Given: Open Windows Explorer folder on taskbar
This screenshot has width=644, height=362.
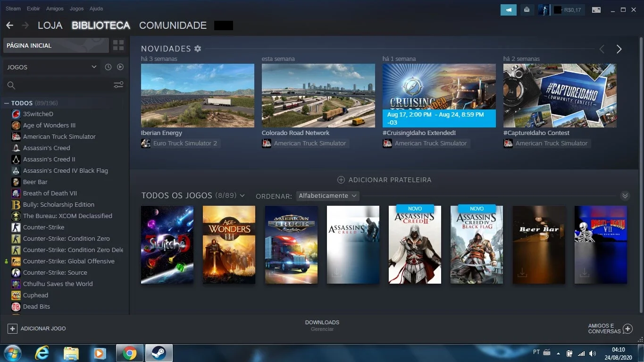Looking at the screenshot, I should click(x=71, y=353).
